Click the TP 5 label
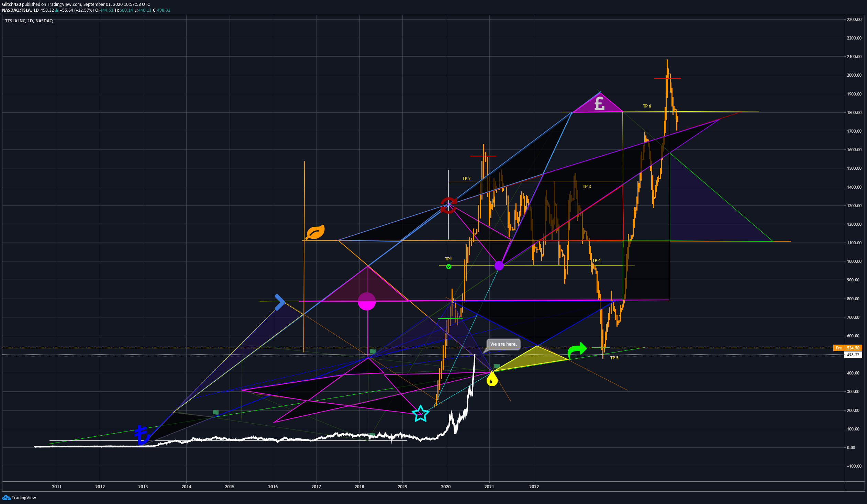Image resolution: width=867 pixels, height=504 pixels. tap(614, 358)
